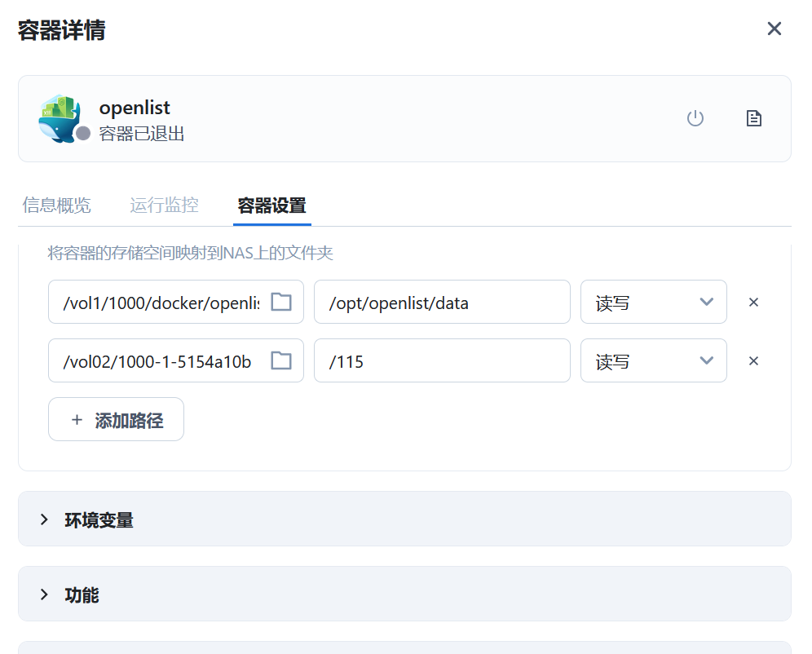Switch to 信息概览 tab
Screen dimensions: 812x654
[x=56, y=205]
